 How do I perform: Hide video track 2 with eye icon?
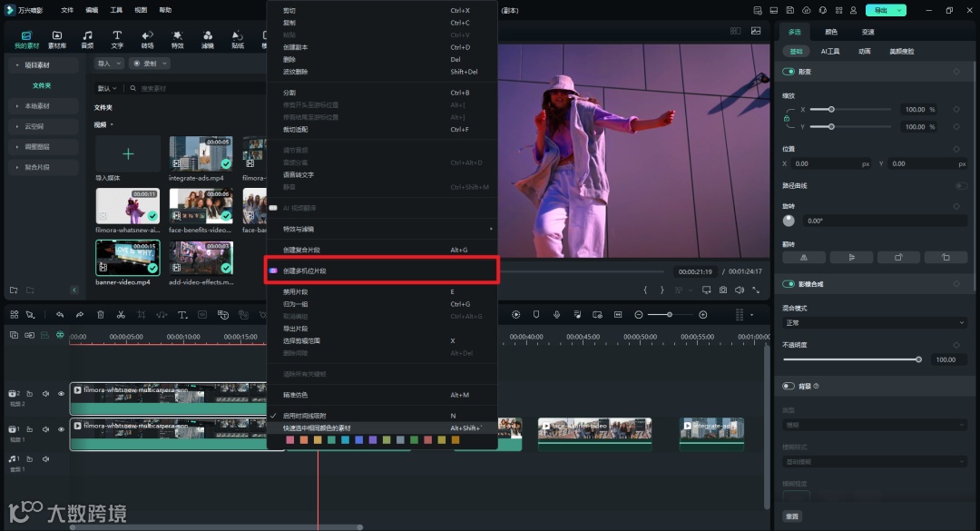tap(62, 394)
